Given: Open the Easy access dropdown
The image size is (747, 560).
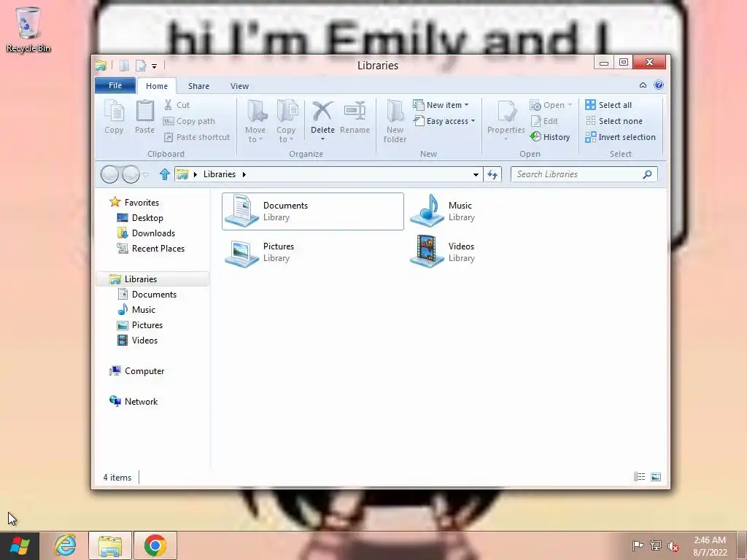Looking at the screenshot, I should click(444, 121).
